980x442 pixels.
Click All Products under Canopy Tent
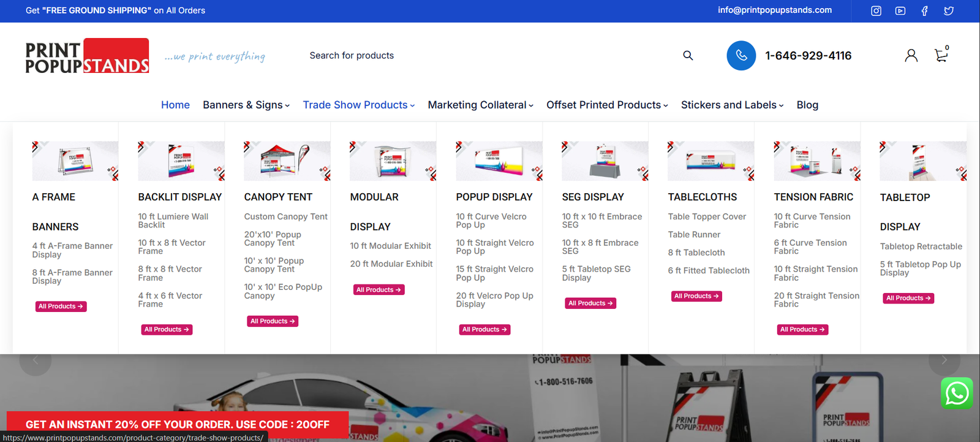coord(273,321)
